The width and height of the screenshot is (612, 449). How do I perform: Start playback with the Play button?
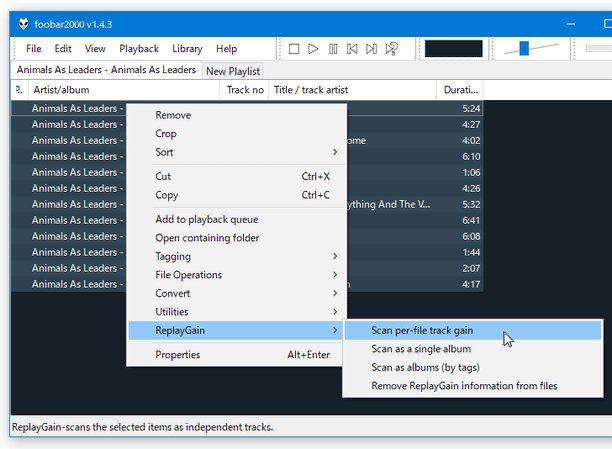tap(313, 49)
